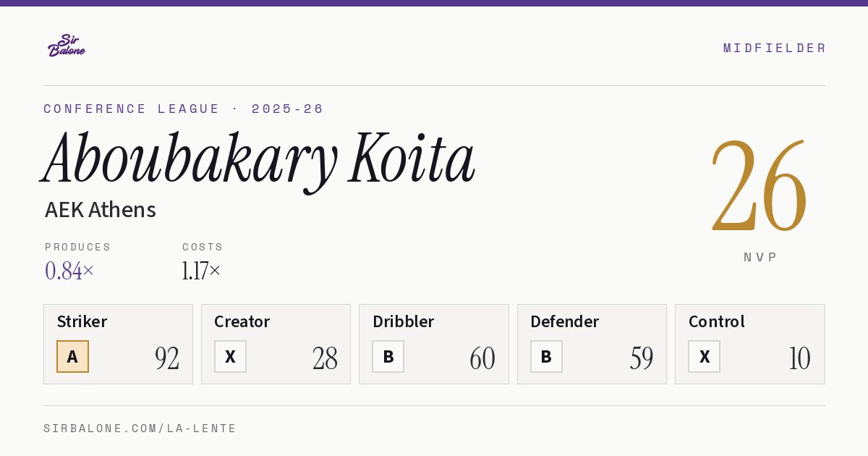Click the X grade badge in Creator
Screen dimensions: 868x456
[x=230, y=357]
